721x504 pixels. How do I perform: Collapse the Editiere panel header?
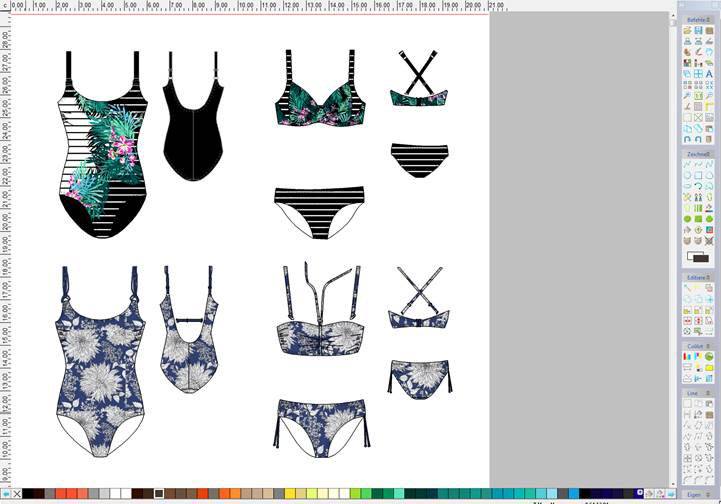click(697, 277)
